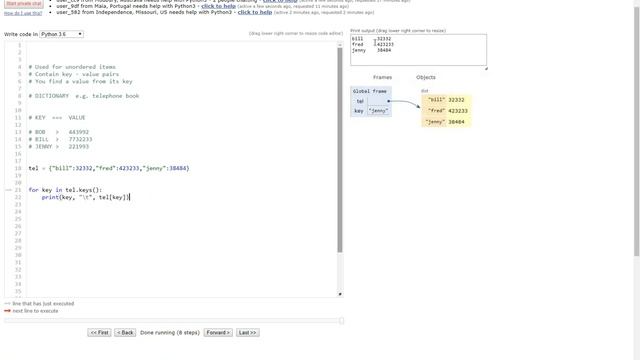Jump to end with 'Last >>' button
640x360 pixels.
(247, 333)
